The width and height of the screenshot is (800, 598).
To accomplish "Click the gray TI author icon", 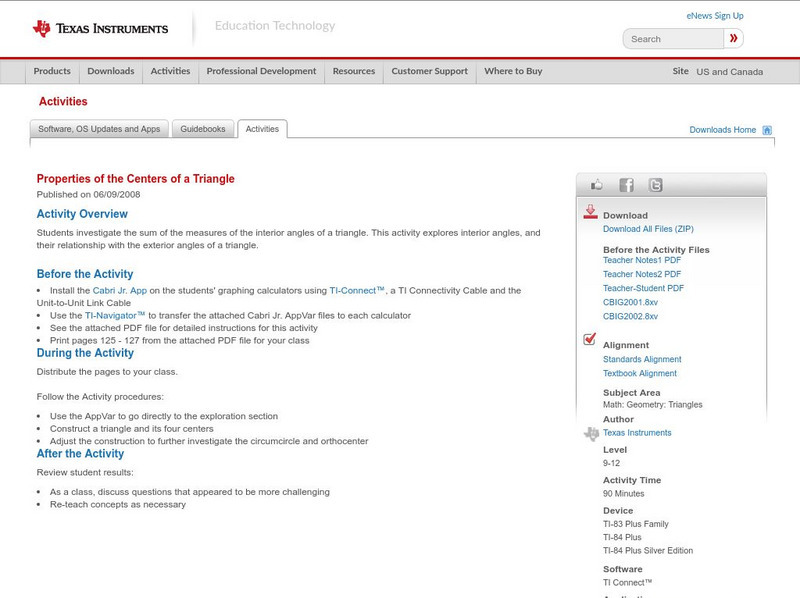I will click(x=591, y=434).
